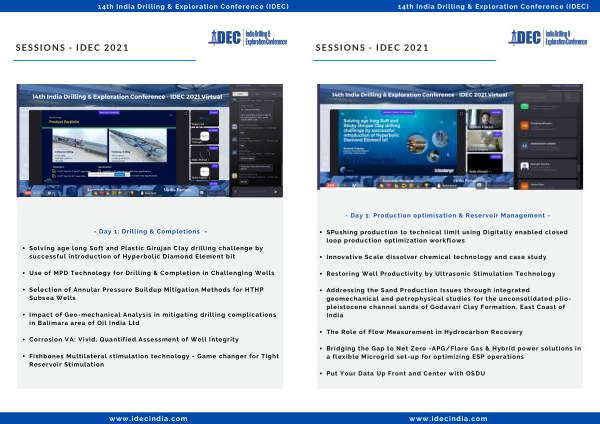The height and width of the screenshot is (424, 600).
Task: Click right top banner '14th India Drilling & Exploration Conference'
Action: (493, 7)
